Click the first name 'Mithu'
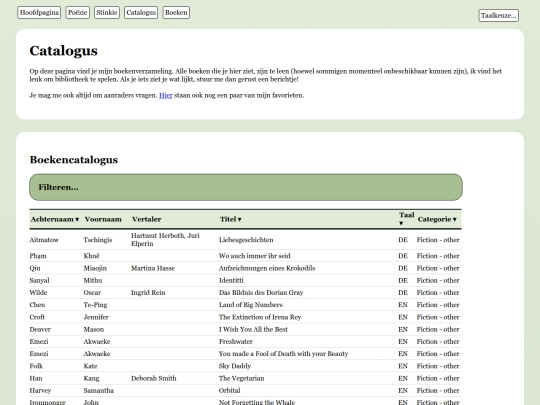The width and height of the screenshot is (540, 405). coord(93,280)
